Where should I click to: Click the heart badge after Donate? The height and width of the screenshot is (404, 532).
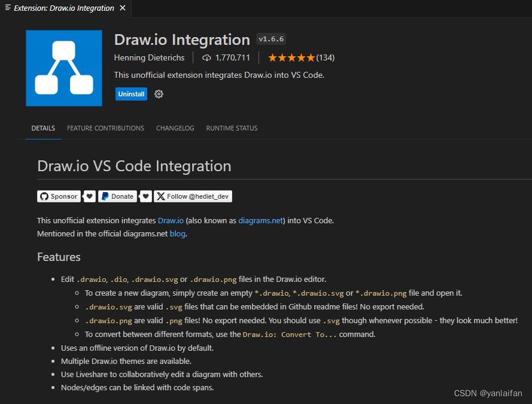tap(145, 196)
